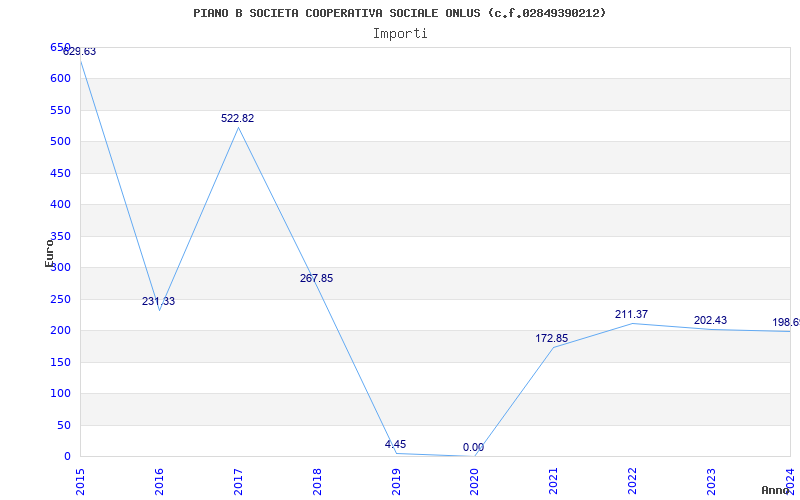Click the Importi subtitle text
Image resolution: width=800 pixels, height=500 pixels.
[400, 33]
